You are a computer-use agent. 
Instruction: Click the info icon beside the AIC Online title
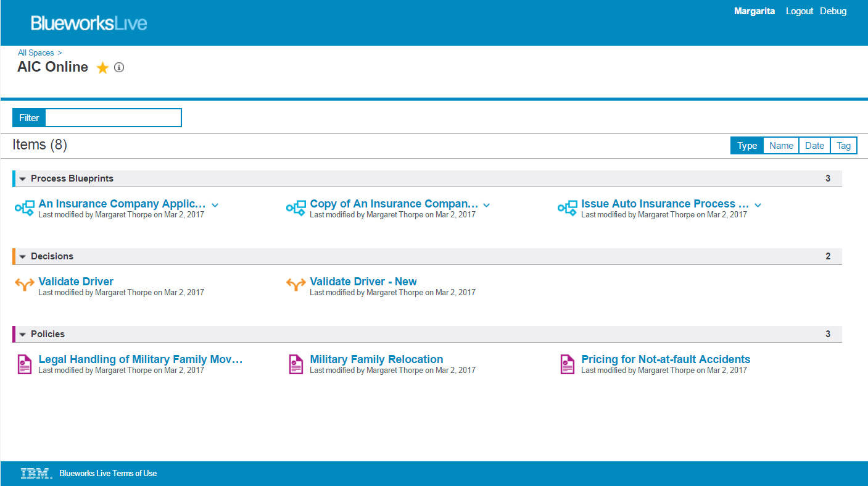118,67
